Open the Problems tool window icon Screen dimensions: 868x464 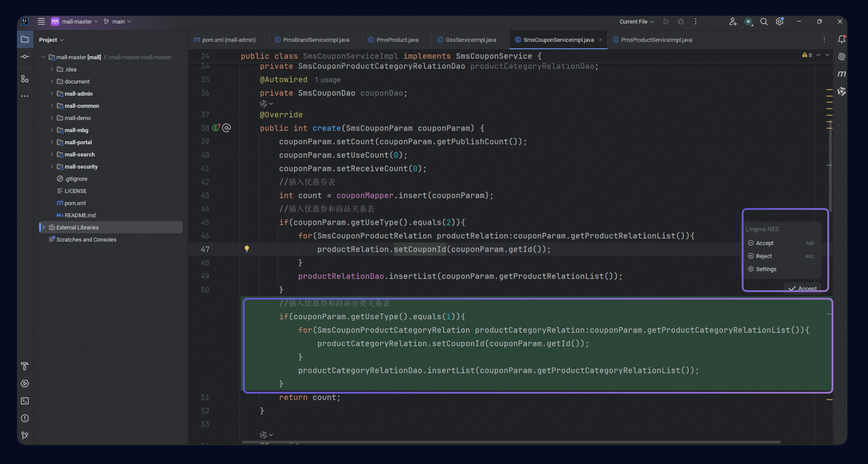[25, 418]
